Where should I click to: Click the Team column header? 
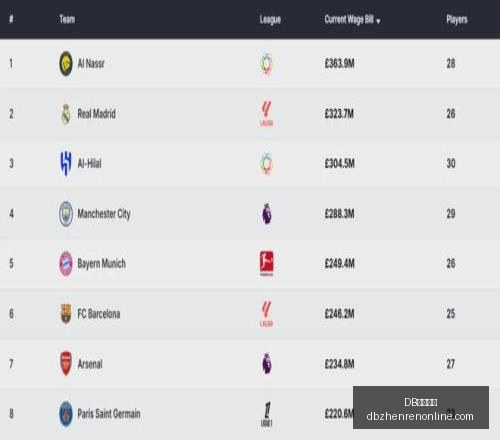click(x=67, y=19)
